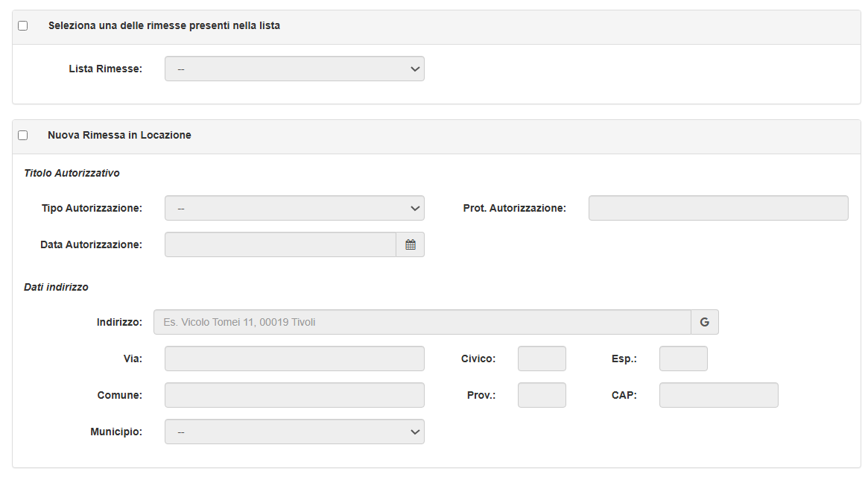Tick the 'Nuova Rimessa in Locazione' checkbox
Viewport: 868px width, 480px height.
(23, 135)
